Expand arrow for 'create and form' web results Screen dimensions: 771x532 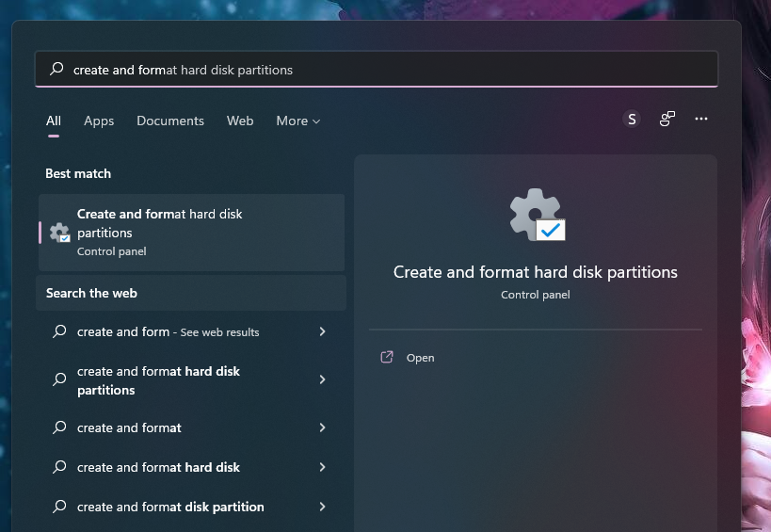point(323,331)
